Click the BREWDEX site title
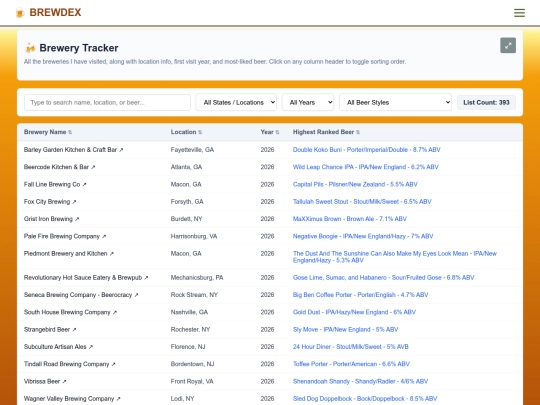The height and width of the screenshot is (405, 540). [x=55, y=12]
